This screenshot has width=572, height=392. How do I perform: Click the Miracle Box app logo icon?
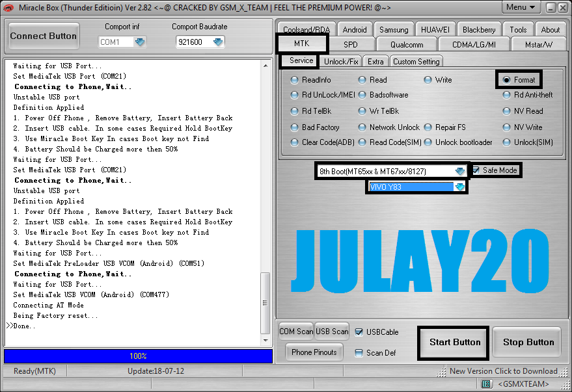[x=8, y=7]
